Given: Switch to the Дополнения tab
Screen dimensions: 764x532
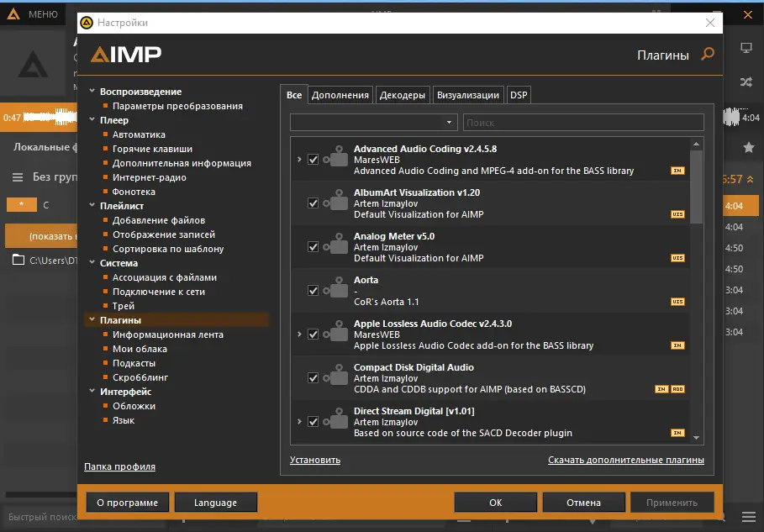Looking at the screenshot, I should (x=340, y=95).
